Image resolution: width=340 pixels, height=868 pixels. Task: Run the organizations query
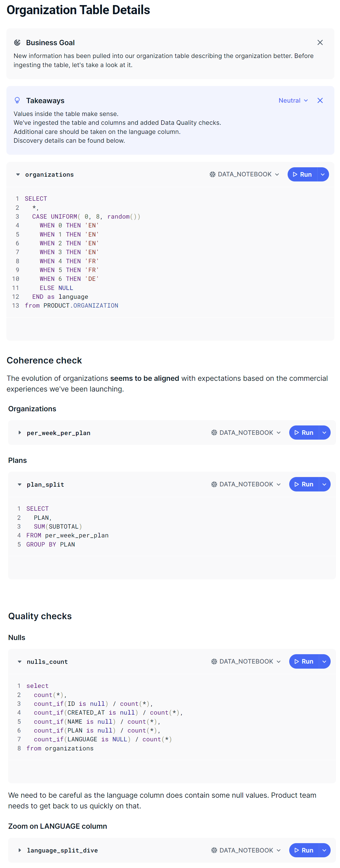tap(302, 175)
